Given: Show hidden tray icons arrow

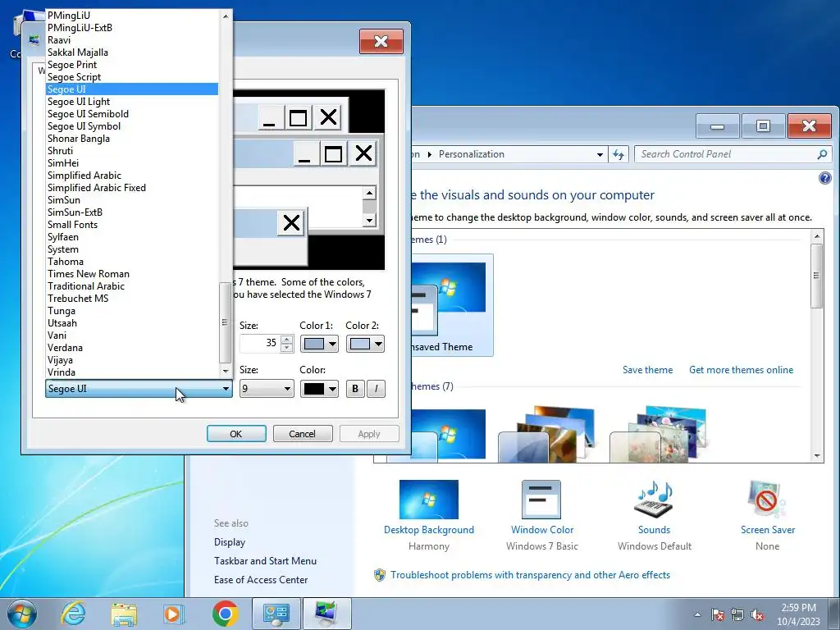Looking at the screenshot, I should pos(697,614).
